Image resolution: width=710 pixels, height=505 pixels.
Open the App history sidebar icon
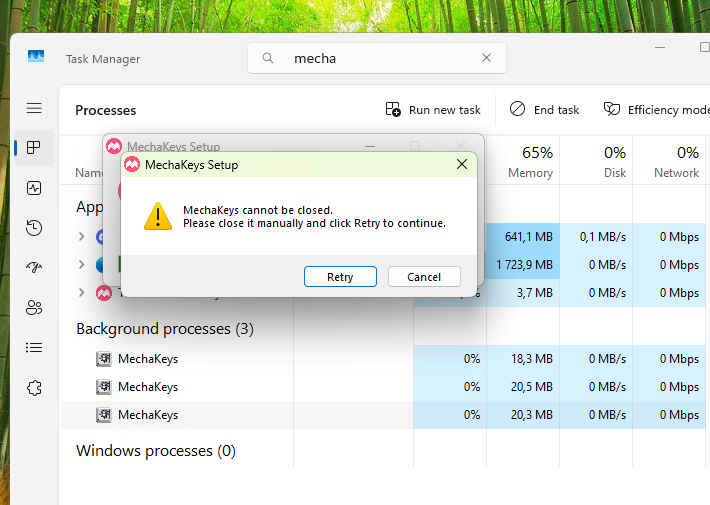34,228
